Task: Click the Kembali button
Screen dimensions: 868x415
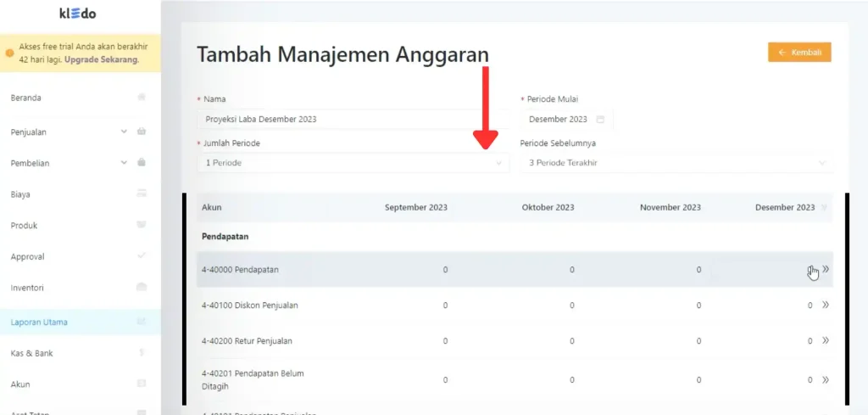Action: click(x=799, y=52)
